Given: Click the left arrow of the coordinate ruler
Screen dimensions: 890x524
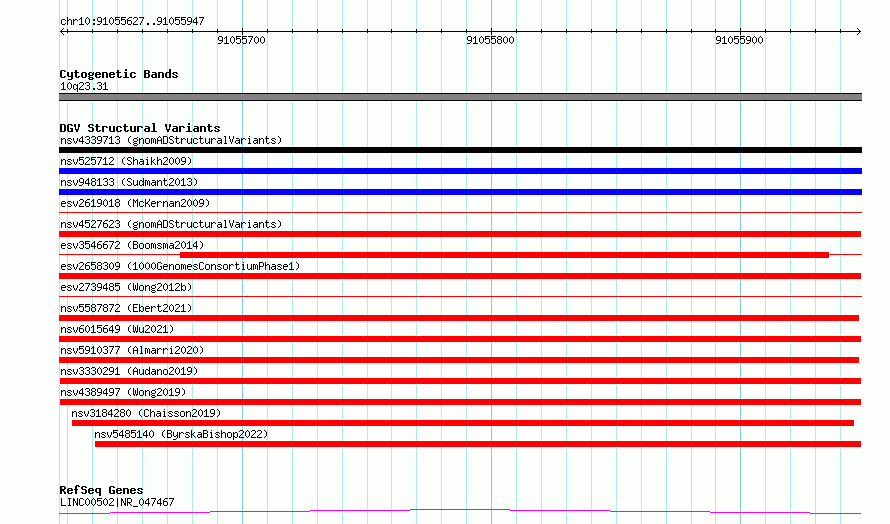Looking at the screenshot, I should (63, 31).
